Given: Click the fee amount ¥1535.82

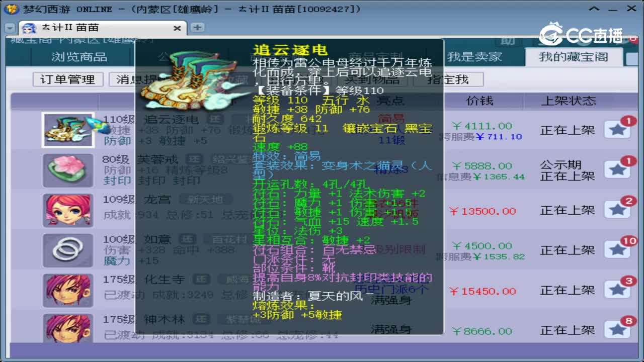Looking at the screenshot, I should 499,256.
